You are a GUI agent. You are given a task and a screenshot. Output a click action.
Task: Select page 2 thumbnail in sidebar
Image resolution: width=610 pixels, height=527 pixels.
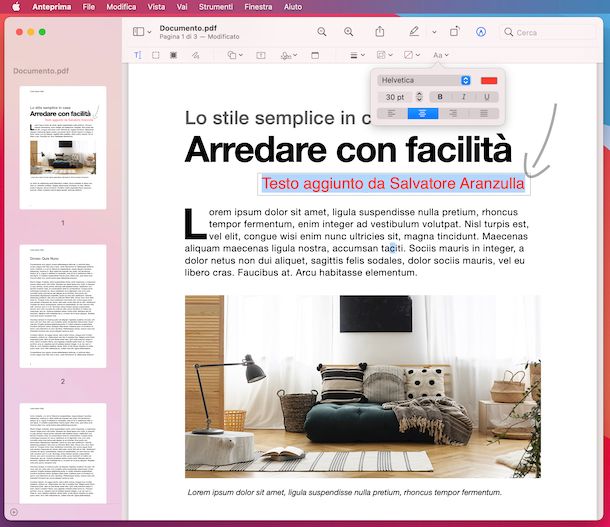click(x=63, y=308)
